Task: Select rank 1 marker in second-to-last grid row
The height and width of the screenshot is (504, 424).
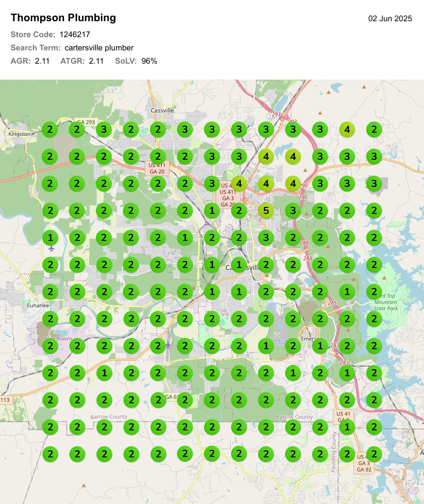Action: click(347, 427)
